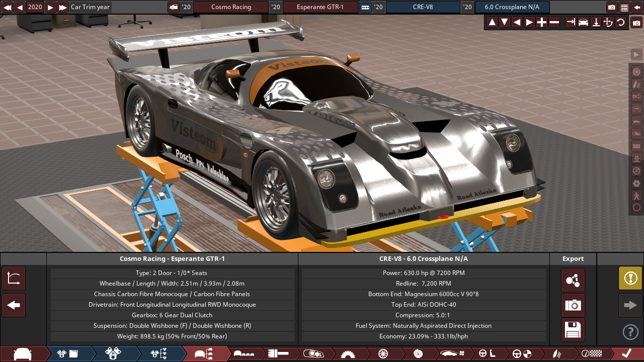The width and height of the screenshot is (644, 362).
Task: Pan the camera right with the right triangle
Action: click(x=529, y=22)
